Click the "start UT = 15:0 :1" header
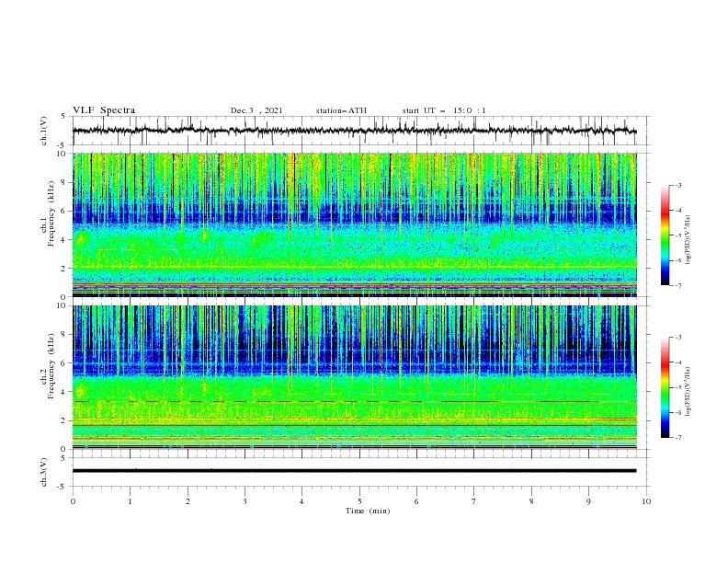Image resolution: width=728 pixels, height=563 pixels. pyautogui.click(x=444, y=110)
